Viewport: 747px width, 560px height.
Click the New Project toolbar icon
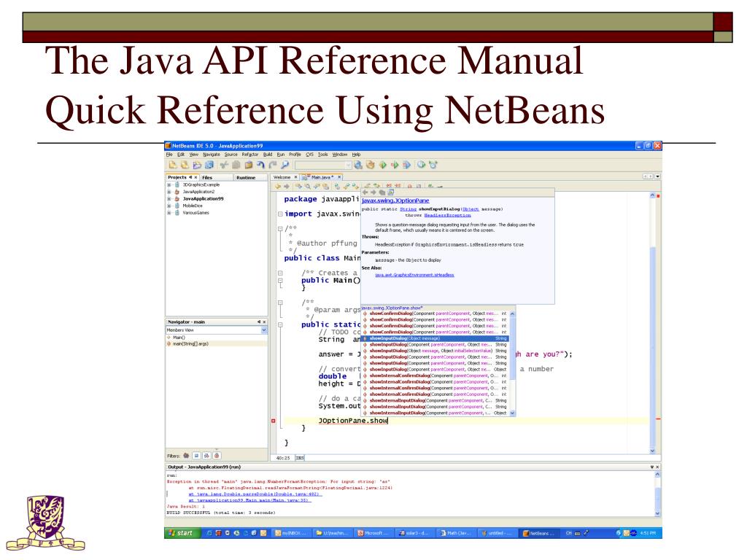pos(185,166)
